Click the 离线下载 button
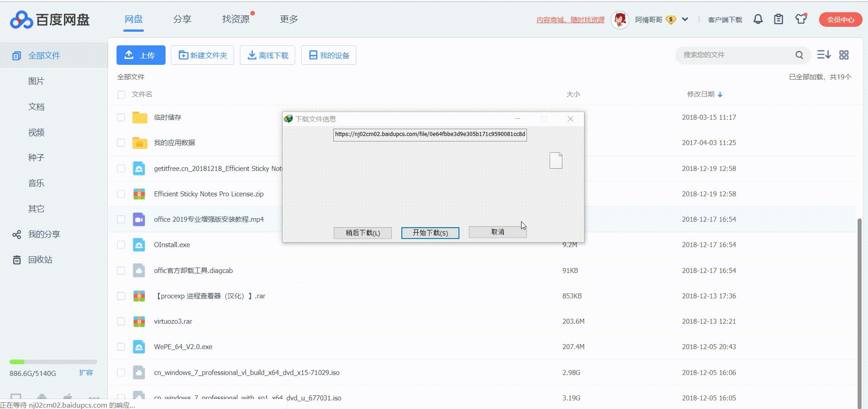Screen dimensions: 868x409 coord(268,55)
